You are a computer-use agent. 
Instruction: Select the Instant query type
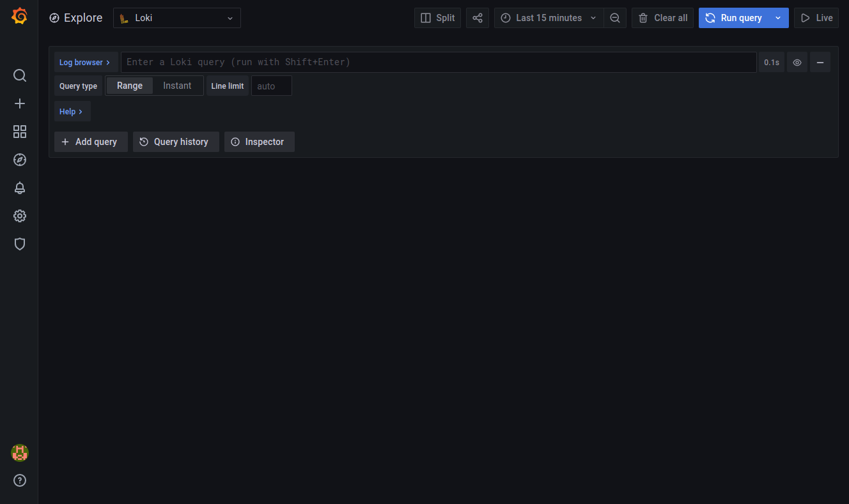point(177,86)
